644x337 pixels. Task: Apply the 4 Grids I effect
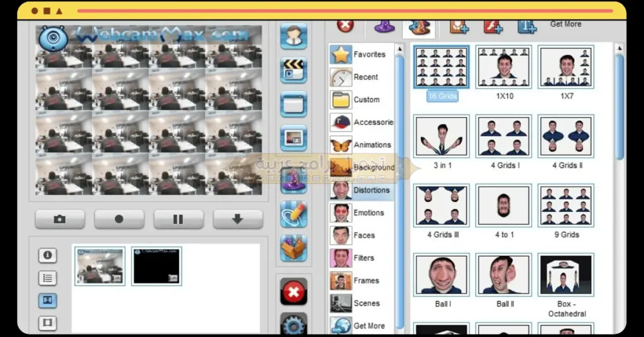pos(504,136)
